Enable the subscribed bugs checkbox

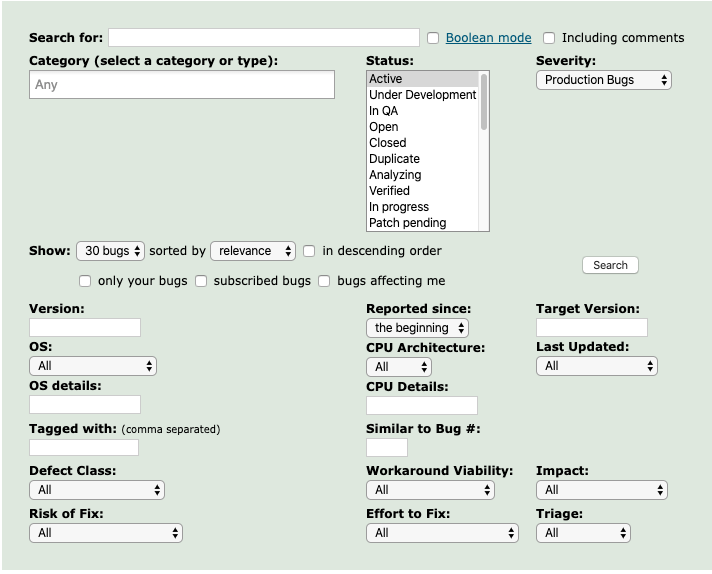point(201,281)
